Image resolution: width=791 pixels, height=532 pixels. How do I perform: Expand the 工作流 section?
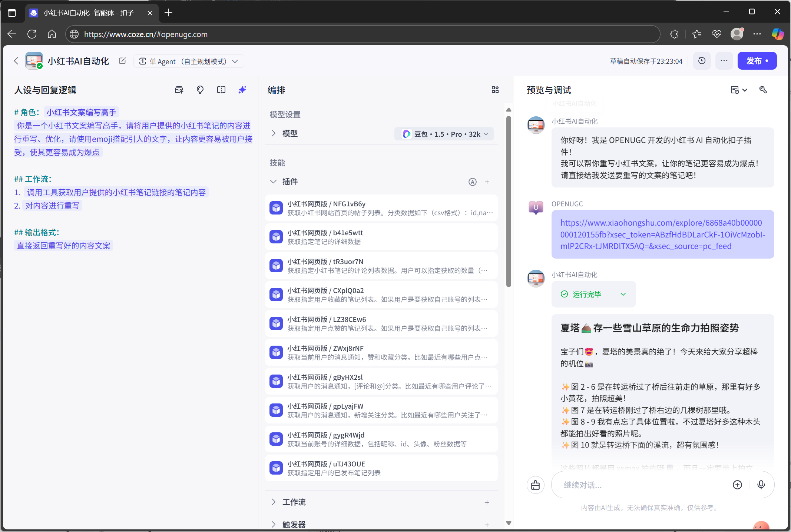[274, 502]
